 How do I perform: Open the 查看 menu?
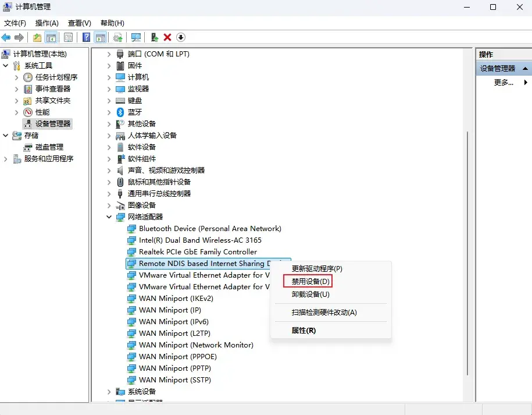[78, 23]
